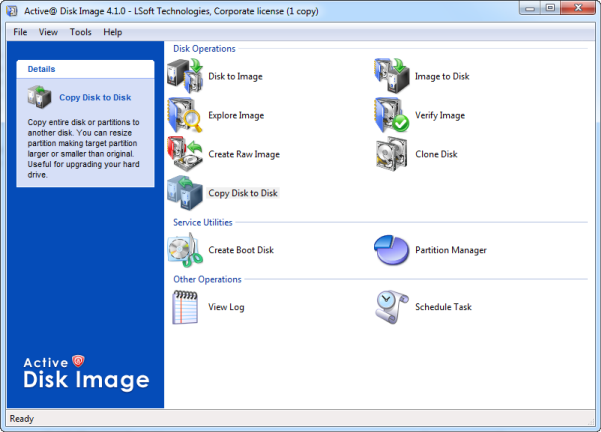This screenshot has height=432, width=601.
Task: Click the Disk to Image icon
Action: 185,76
